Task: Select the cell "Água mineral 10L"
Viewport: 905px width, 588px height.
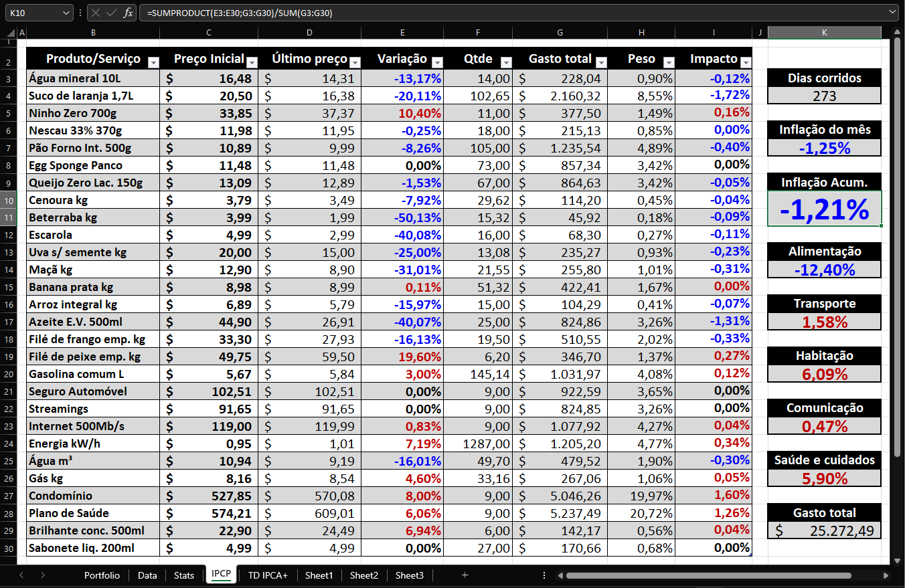Action: (x=93, y=78)
